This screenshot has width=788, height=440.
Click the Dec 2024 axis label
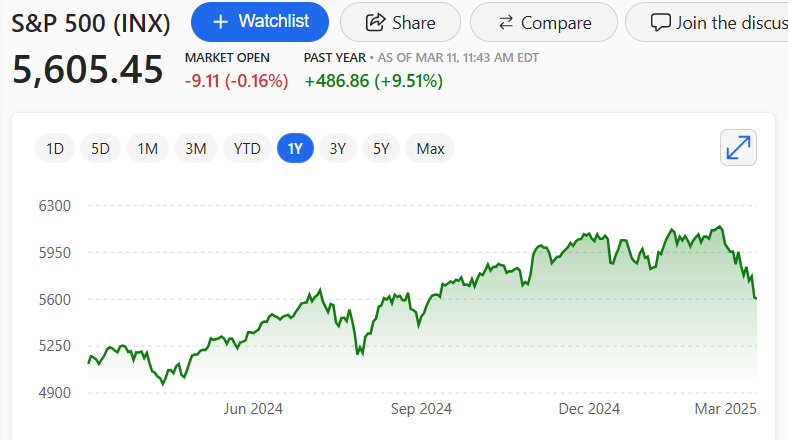click(589, 408)
